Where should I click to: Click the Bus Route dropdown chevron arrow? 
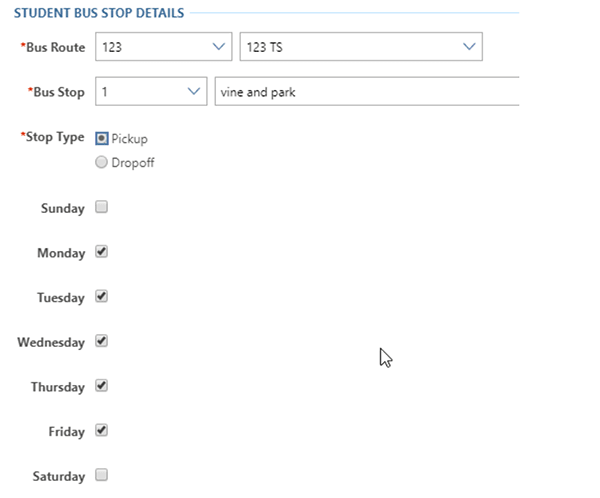coord(218,47)
